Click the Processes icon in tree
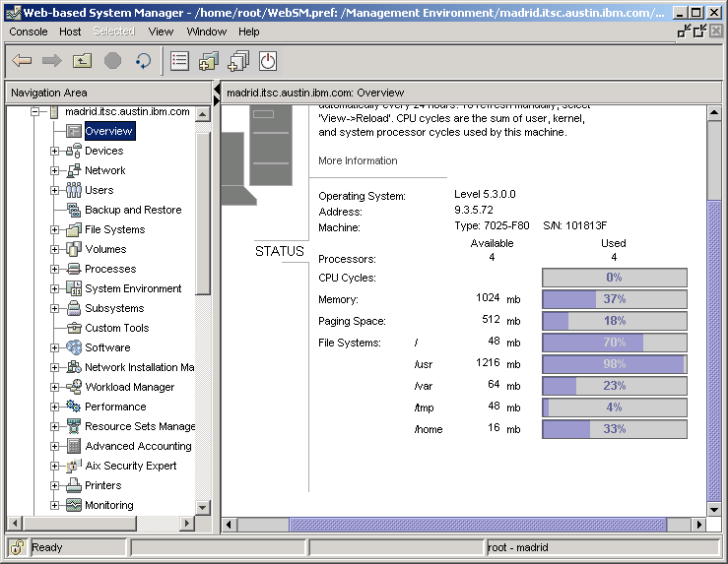The height and width of the screenshot is (564, 728). pos(74,269)
